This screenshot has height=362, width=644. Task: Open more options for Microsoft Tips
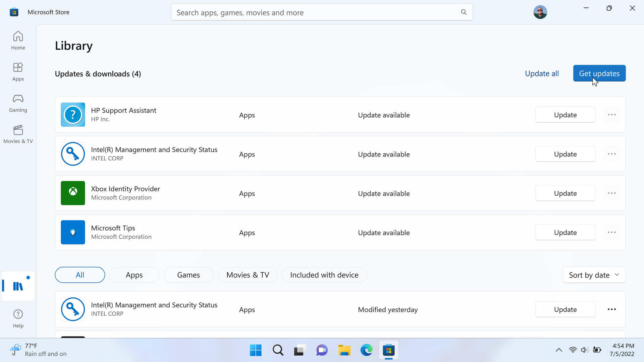(x=611, y=232)
